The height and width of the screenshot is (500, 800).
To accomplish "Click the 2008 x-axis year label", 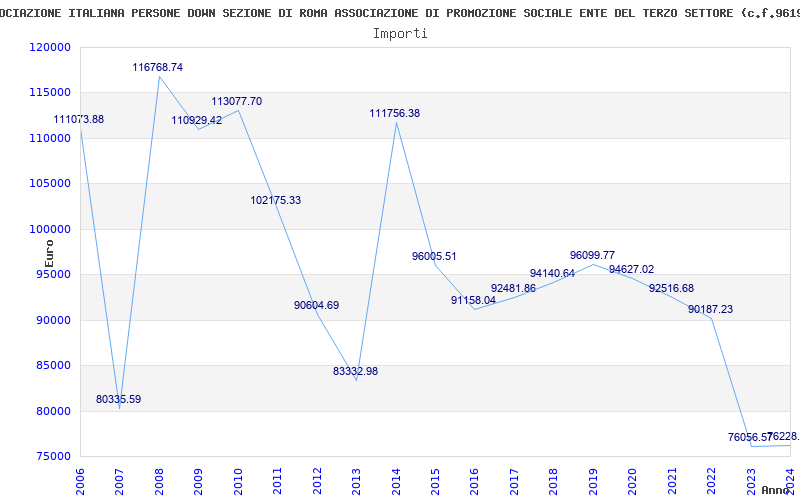I will (x=159, y=480).
